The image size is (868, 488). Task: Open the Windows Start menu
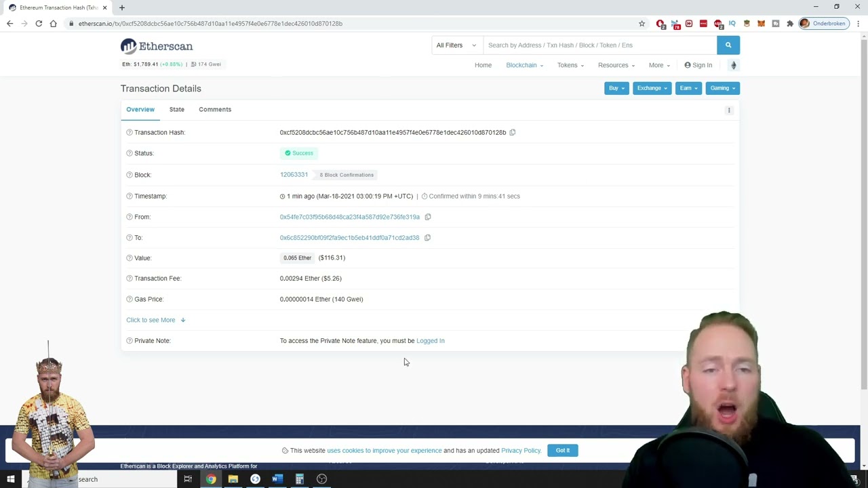point(11,479)
